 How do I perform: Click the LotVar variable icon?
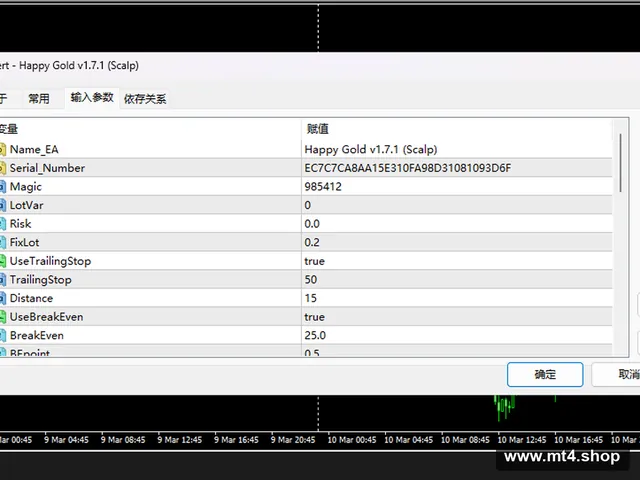click(2, 205)
